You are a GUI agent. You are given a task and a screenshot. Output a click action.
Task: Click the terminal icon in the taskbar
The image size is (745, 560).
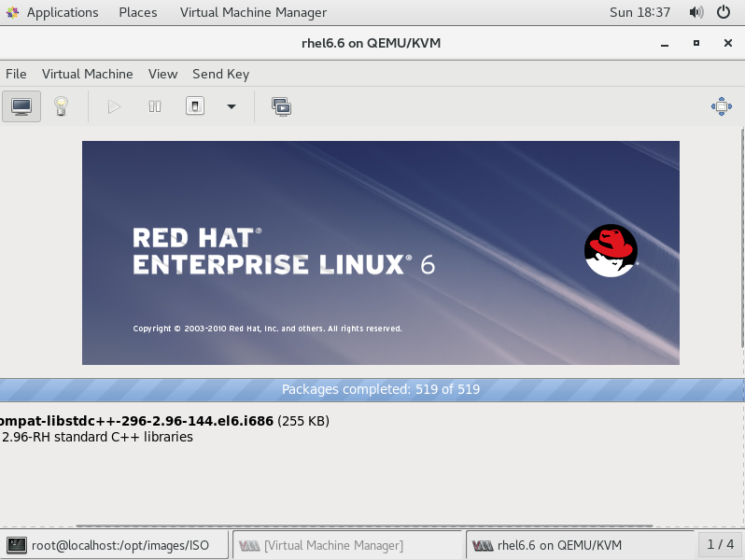(x=17, y=545)
